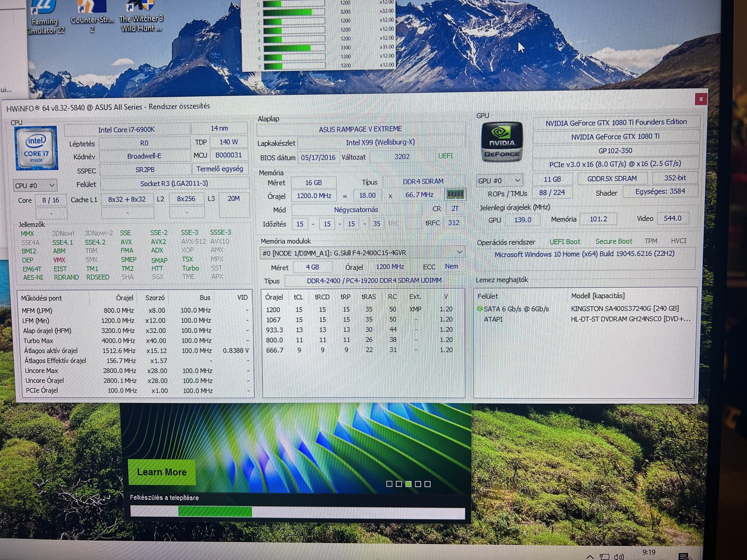Click the 16 GB memory size value

313,183
